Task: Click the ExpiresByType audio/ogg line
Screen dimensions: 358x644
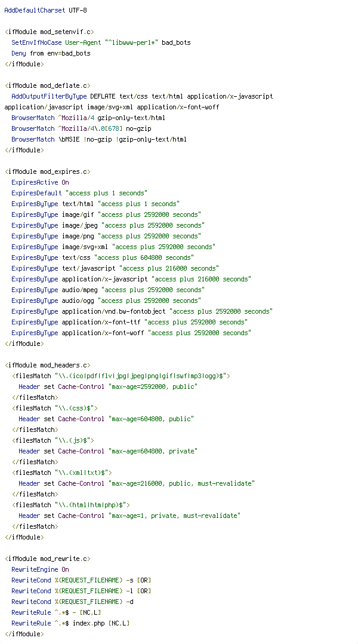Action: pos(106,300)
